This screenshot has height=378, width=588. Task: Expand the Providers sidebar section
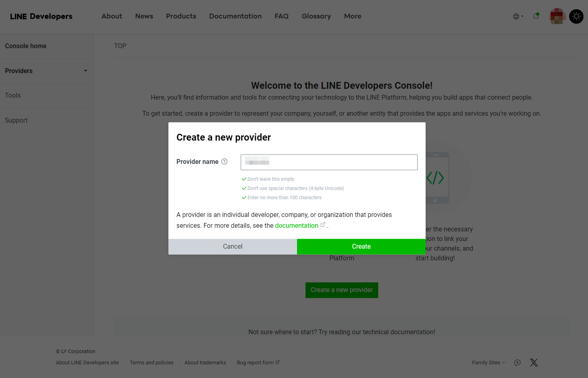tap(47, 71)
